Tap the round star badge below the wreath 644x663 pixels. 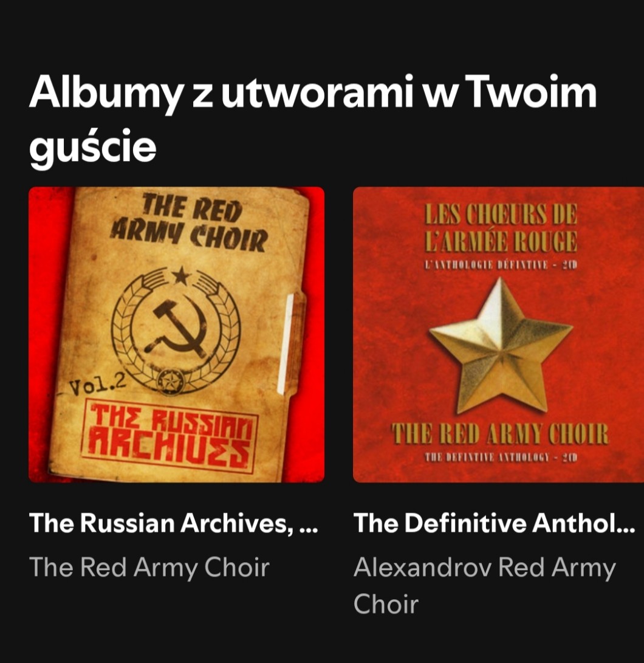click(x=170, y=382)
